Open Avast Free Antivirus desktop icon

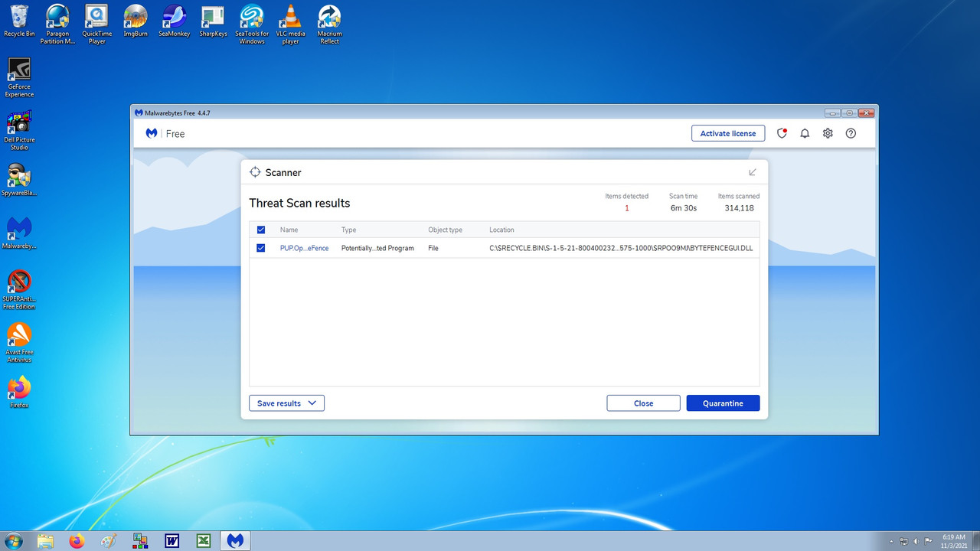(19, 342)
